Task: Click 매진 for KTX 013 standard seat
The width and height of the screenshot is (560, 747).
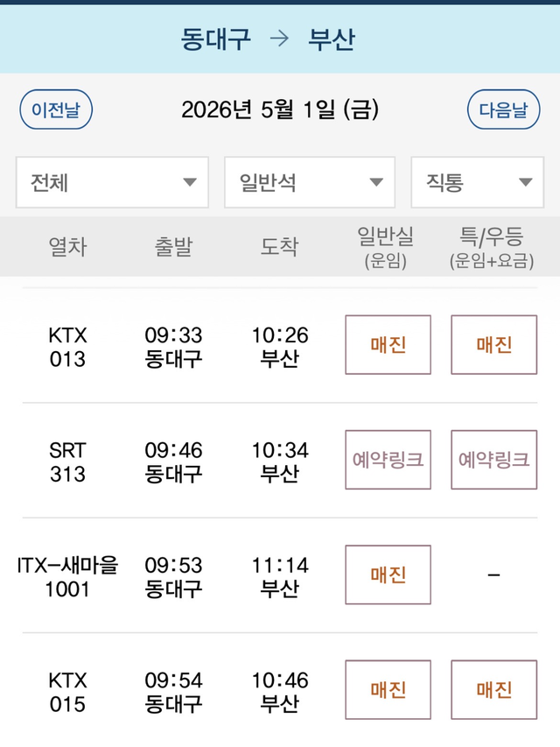Action: coord(388,344)
